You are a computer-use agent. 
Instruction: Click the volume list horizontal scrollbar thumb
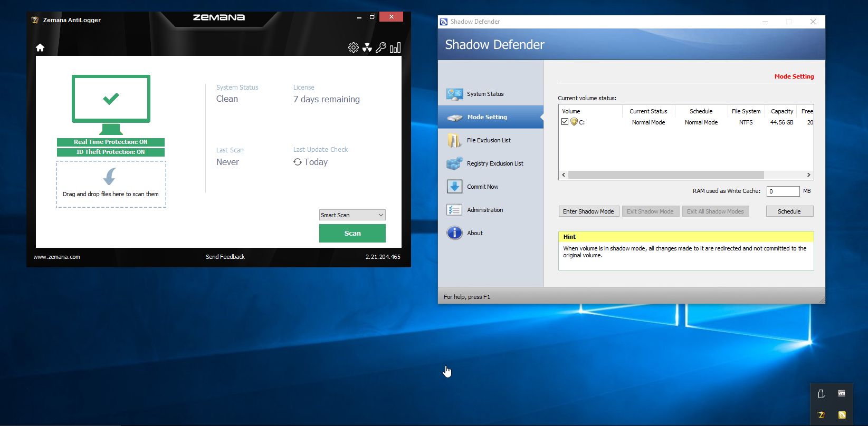(x=666, y=175)
